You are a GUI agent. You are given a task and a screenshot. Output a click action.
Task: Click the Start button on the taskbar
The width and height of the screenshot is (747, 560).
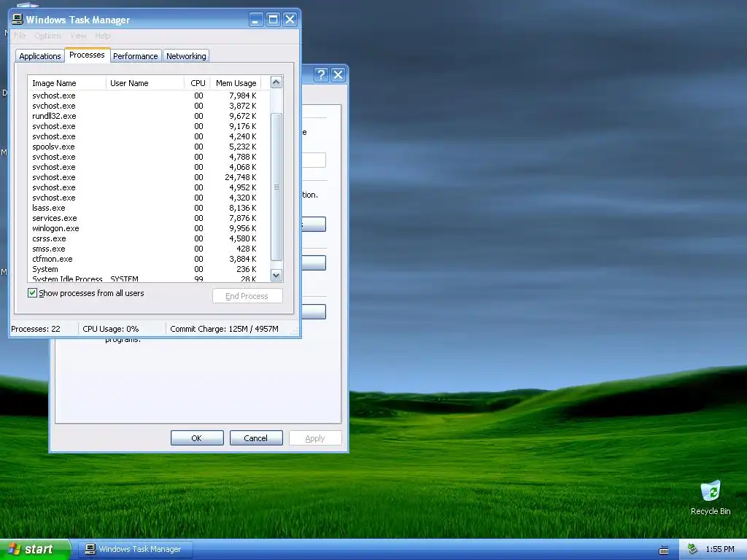click(35, 549)
